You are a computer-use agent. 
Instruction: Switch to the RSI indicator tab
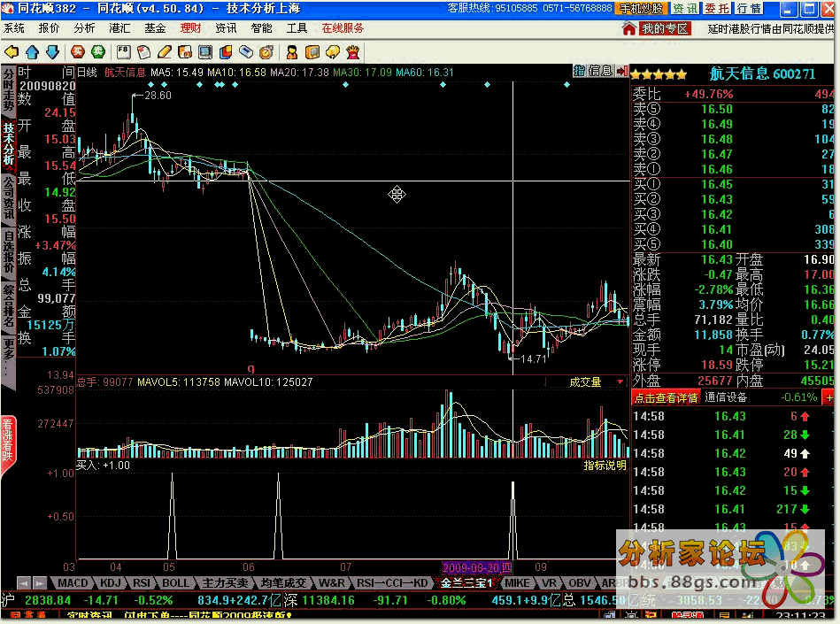click(142, 582)
